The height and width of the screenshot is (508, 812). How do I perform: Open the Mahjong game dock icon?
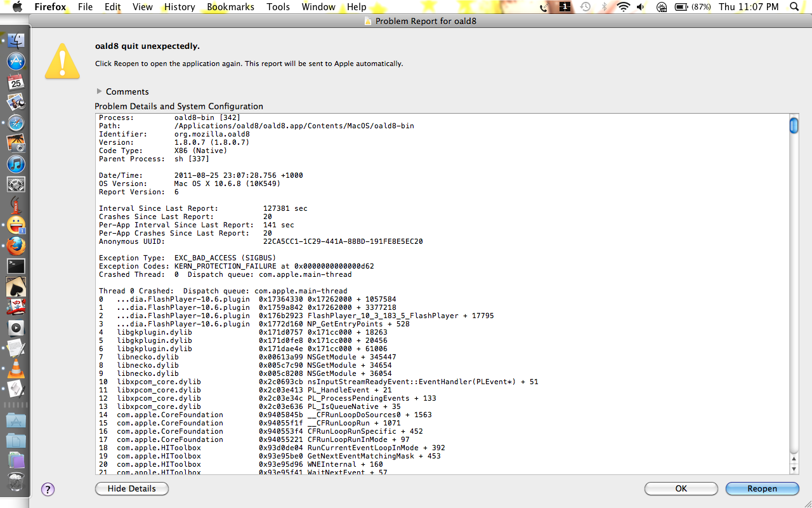[16, 307]
